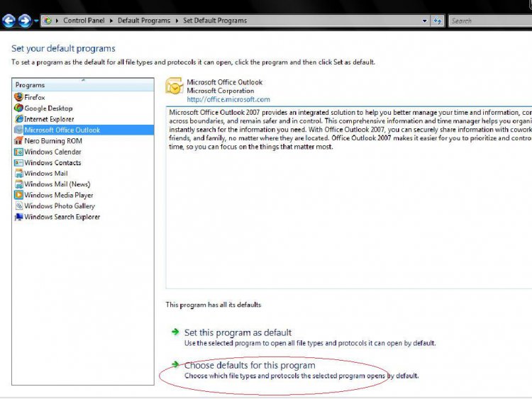This screenshot has height=399, width=532.
Task: Click the refresh icon beside address bar
Action: pos(438,21)
